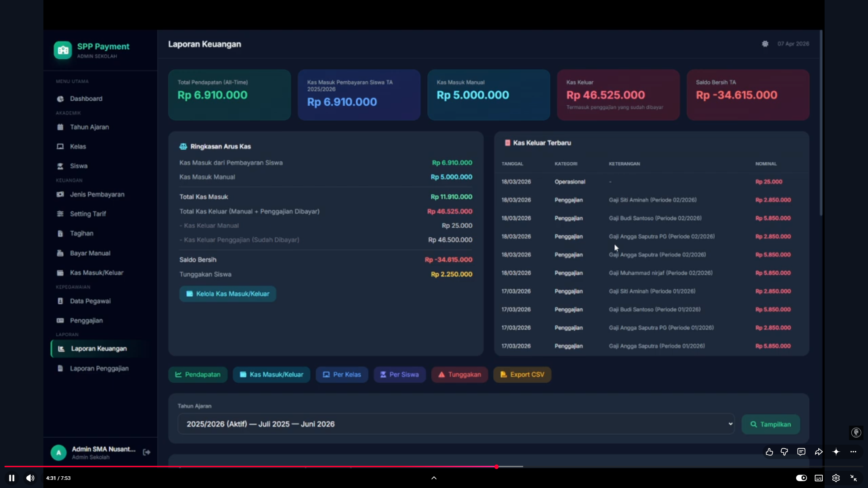Toggle the autoplay switch
868x488 pixels.
coord(802,478)
